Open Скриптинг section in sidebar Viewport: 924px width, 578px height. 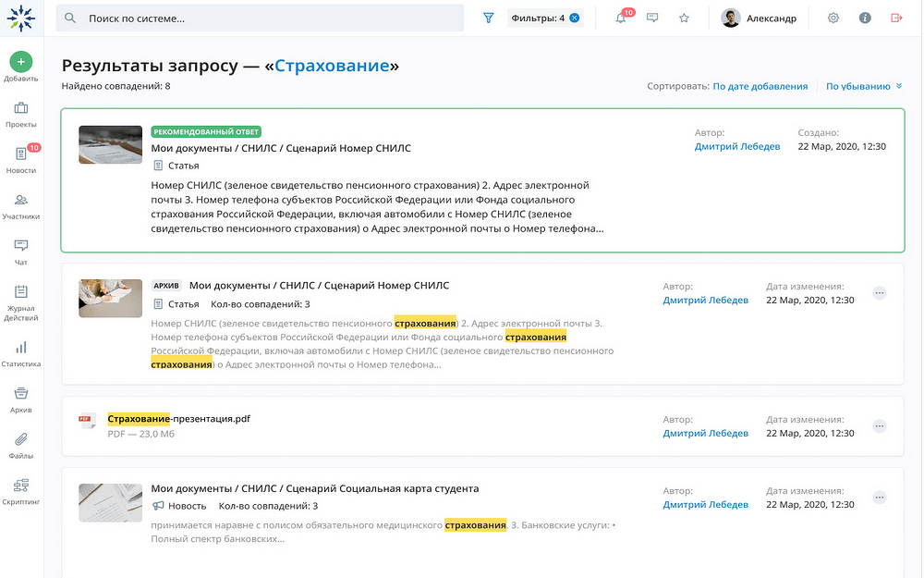click(21, 490)
